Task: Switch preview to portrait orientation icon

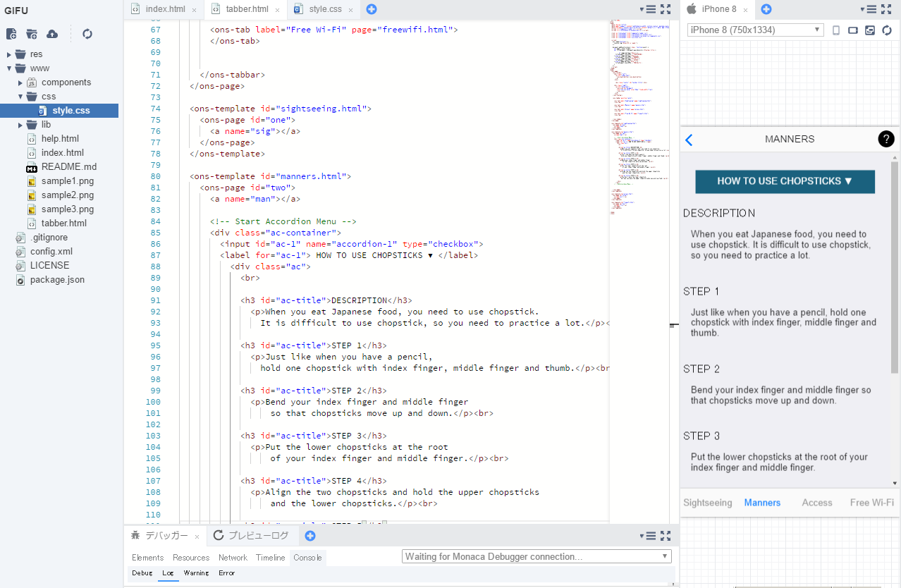Action: [x=836, y=30]
